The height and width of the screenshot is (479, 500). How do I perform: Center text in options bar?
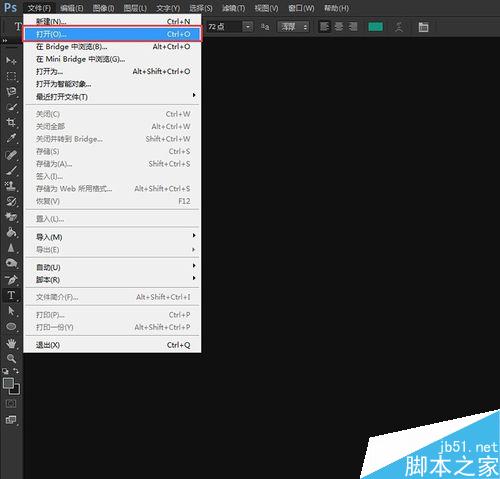click(339, 27)
